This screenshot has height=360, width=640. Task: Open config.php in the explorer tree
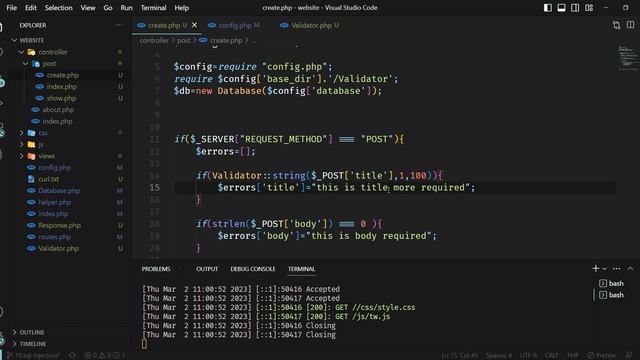(54, 168)
